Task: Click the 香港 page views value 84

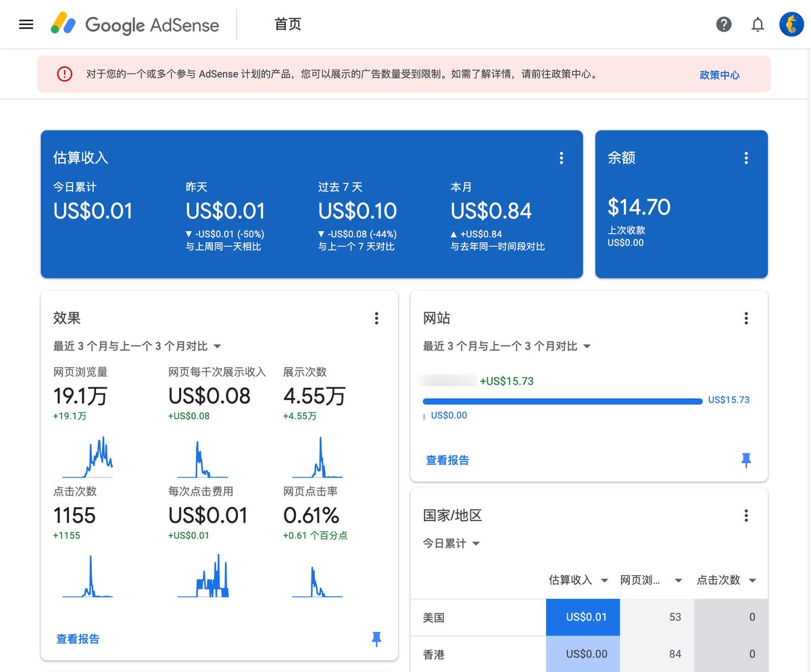Action: pos(675,654)
